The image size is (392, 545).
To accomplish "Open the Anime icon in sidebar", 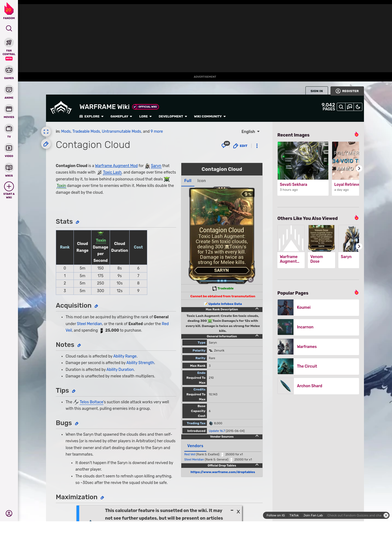I will click(x=9, y=90).
